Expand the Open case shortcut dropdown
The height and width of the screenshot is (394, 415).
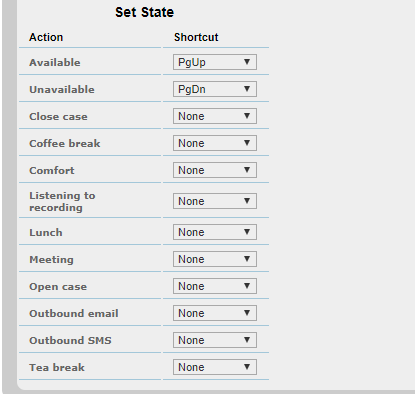coord(215,286)
